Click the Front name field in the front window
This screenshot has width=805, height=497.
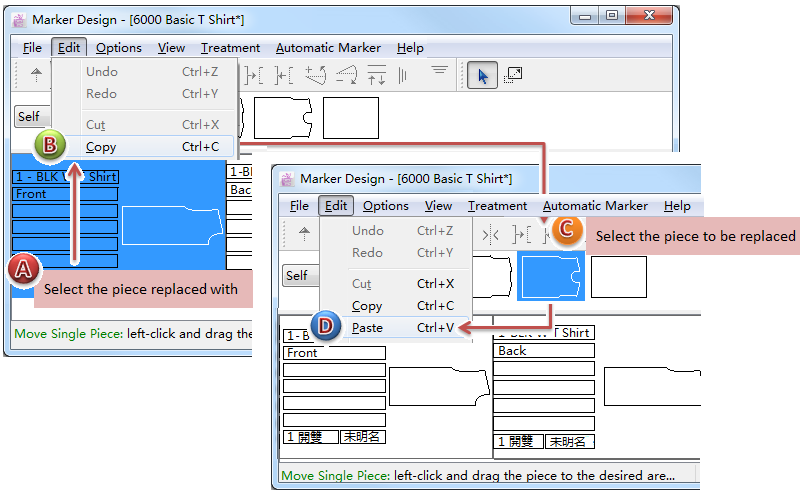coord(334,353)
